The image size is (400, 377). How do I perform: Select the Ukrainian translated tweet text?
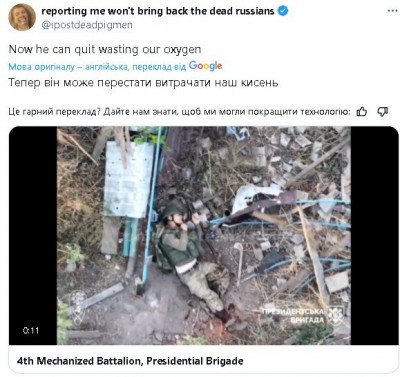pos(143,82)
